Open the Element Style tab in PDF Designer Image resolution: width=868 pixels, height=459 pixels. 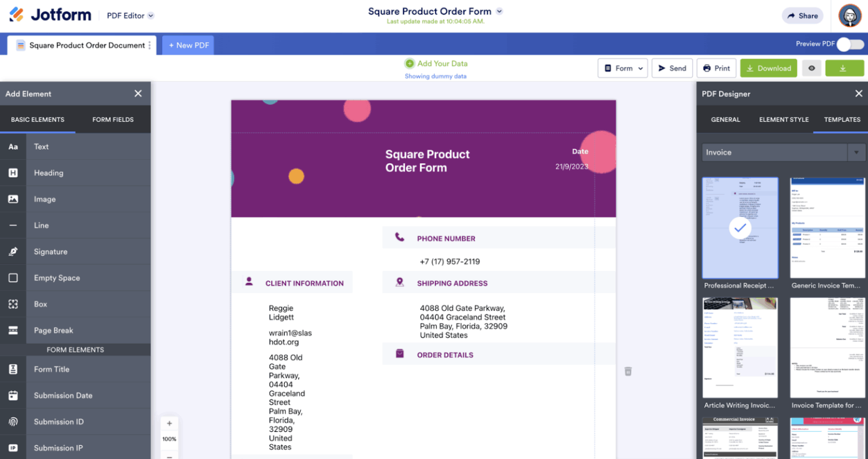(x=784, y=119)
